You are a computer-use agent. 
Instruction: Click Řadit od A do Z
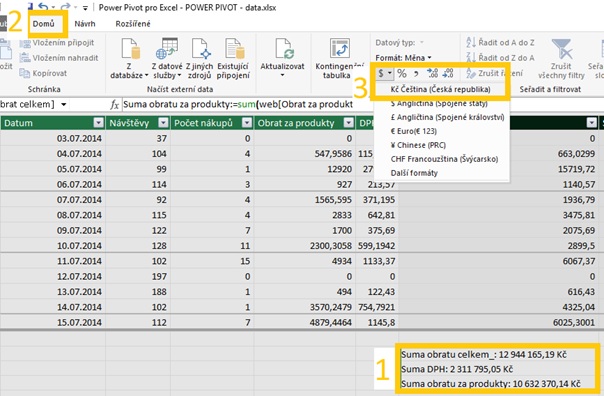[x=500, y=42]
